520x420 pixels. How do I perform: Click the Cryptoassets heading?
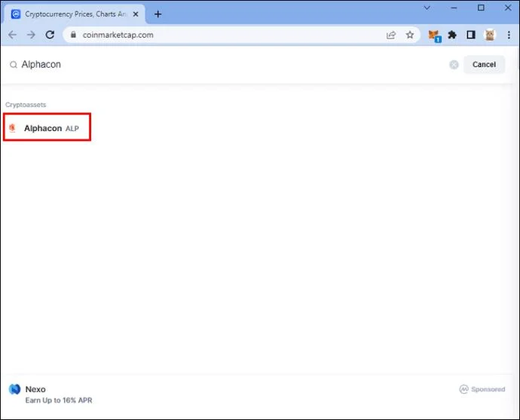[26, 105]
